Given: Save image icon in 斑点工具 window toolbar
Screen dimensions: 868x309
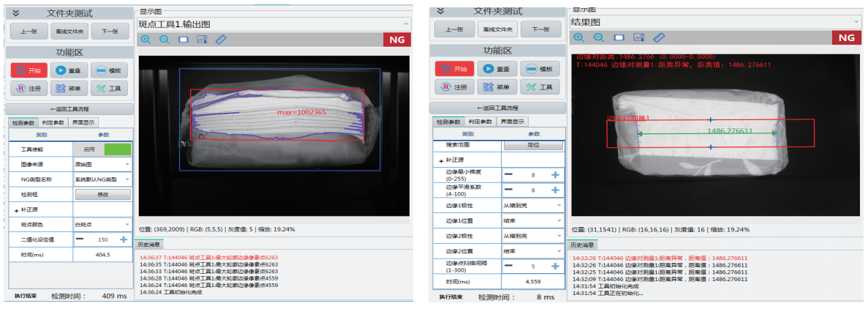Looking at the screenshot, I should coord(202,40).
